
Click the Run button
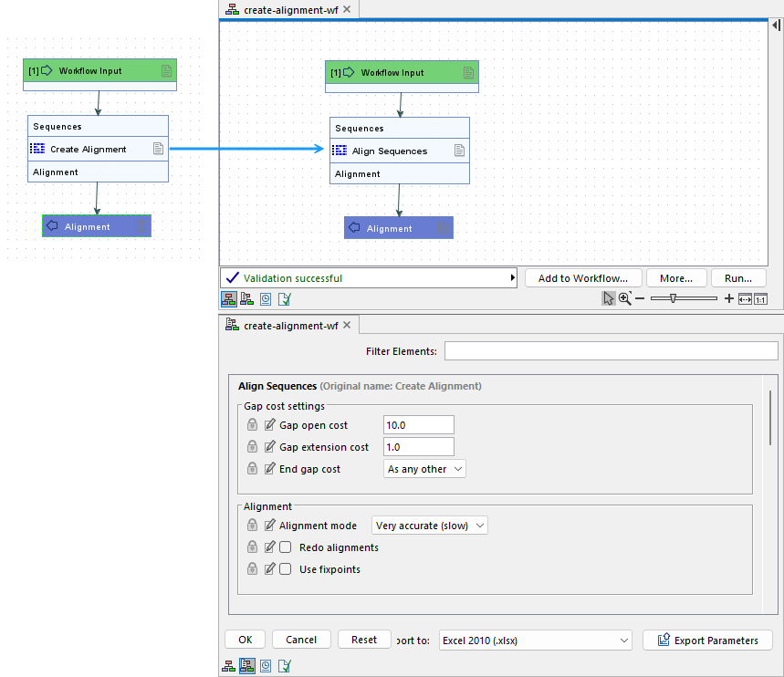click(738, 277)
